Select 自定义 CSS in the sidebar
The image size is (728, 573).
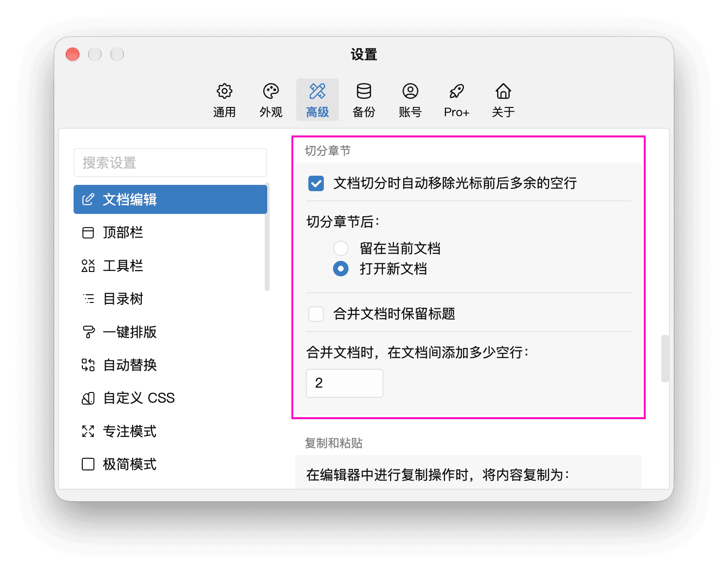click(170, 398)
